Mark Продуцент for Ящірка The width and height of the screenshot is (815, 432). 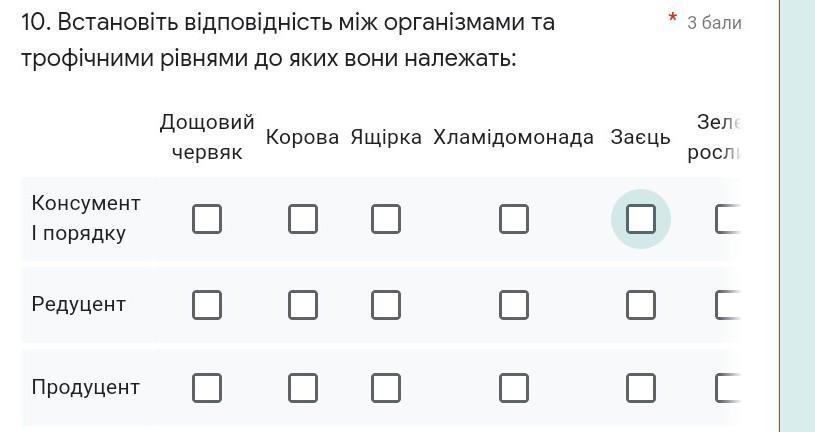point(386,387)
